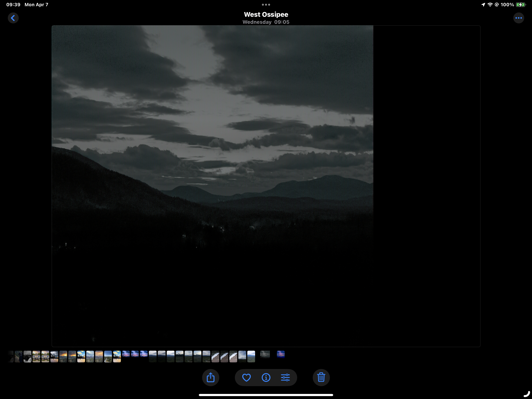Open the More options ellipsis menu
The width and height of the screenshot is (532, 399).
pos(519,18)
